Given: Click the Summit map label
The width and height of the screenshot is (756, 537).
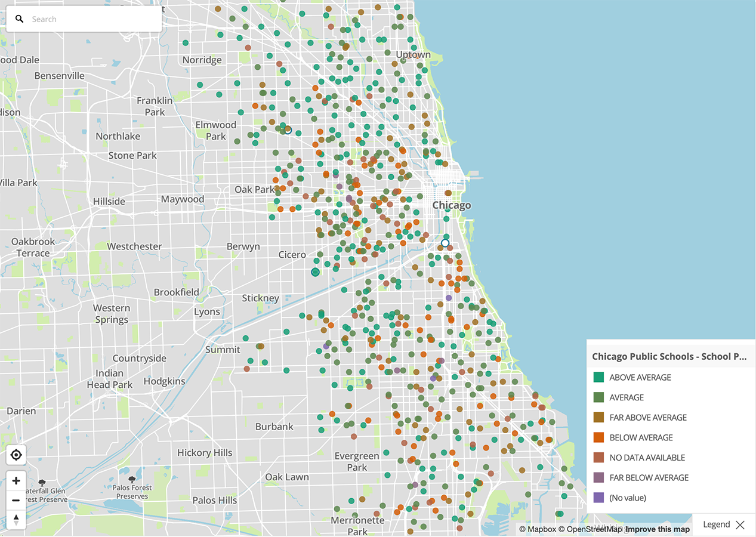Looking at the screenshot, I should (x=223, y=350).
